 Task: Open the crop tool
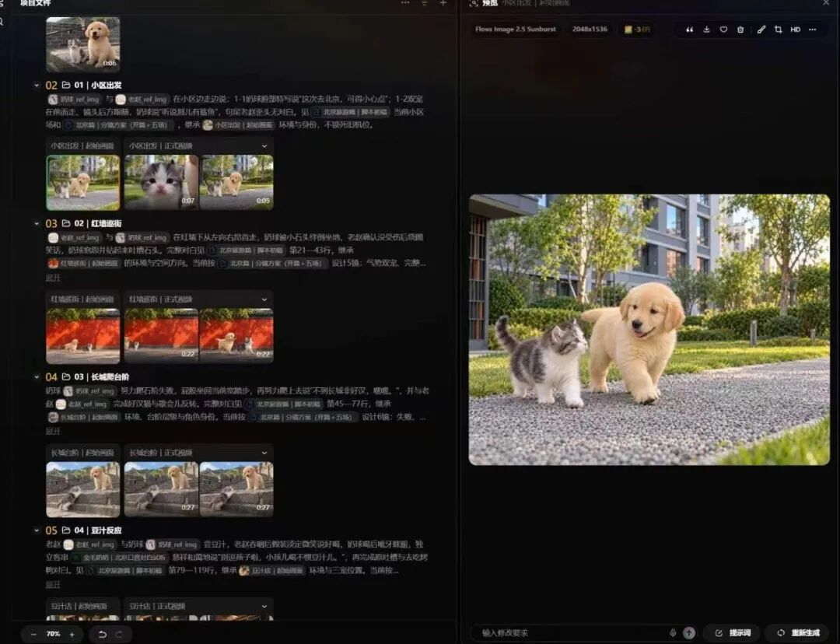779,30
